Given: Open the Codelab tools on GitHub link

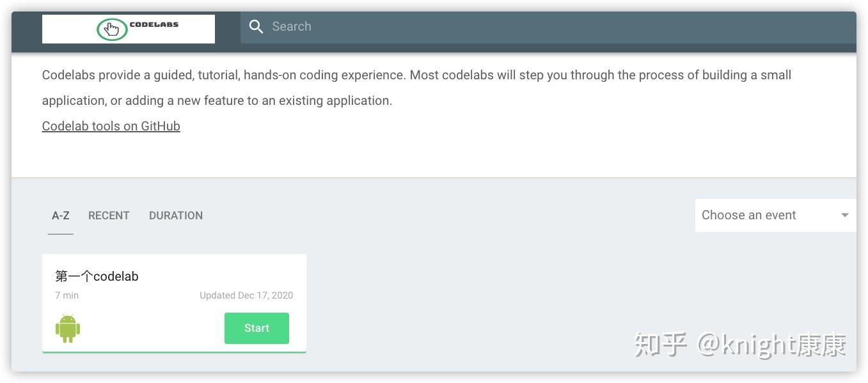Looking at the screenshot, I should pos(111,126).
